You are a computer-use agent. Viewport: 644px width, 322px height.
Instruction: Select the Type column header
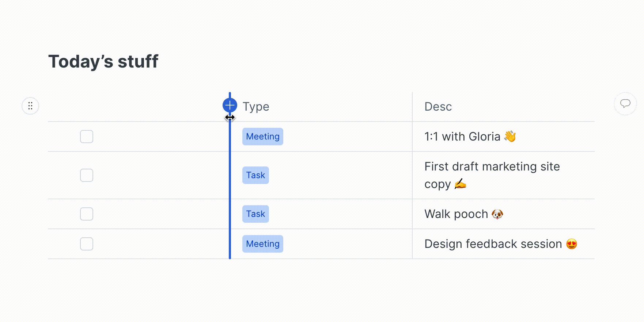(x=256, y=107)
